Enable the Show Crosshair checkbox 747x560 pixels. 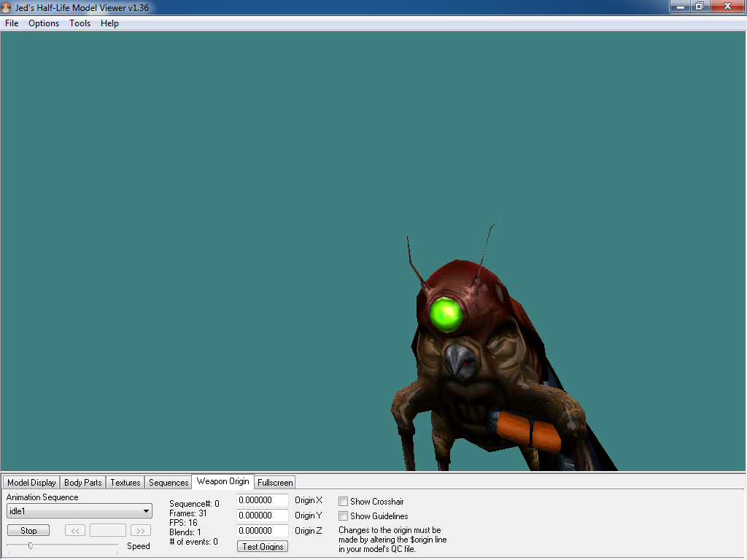pos(343,502)
